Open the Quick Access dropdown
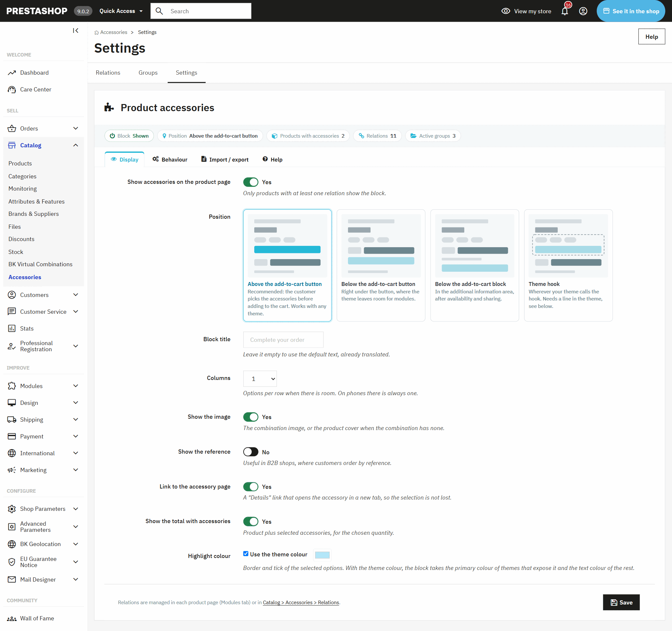This screenshot has width=672, height=631. coord(121,11)
